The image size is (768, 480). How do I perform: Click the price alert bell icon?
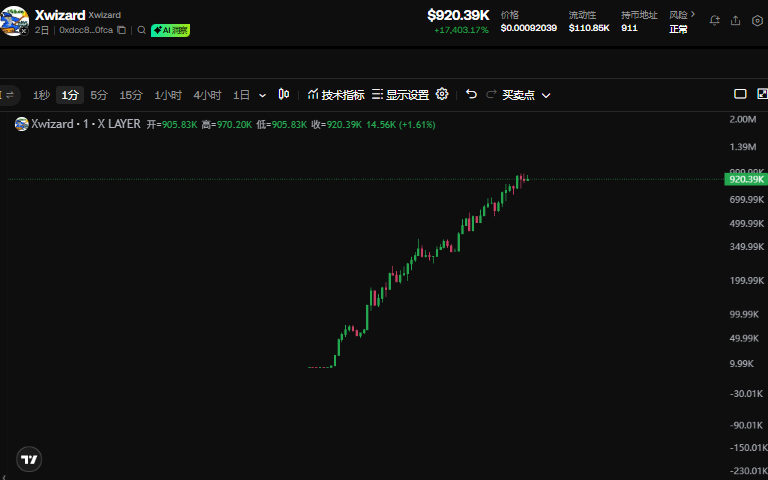pos(715,21)
